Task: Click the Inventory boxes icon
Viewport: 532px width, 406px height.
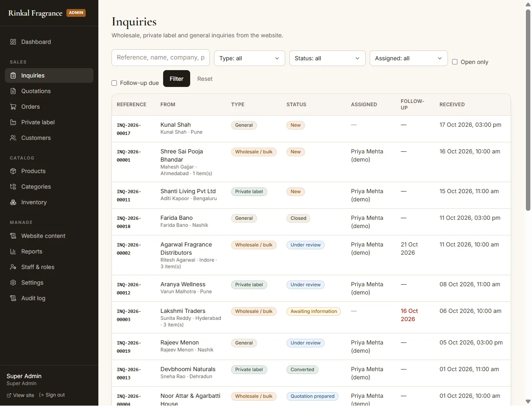Action: click(x=13, y=202)
